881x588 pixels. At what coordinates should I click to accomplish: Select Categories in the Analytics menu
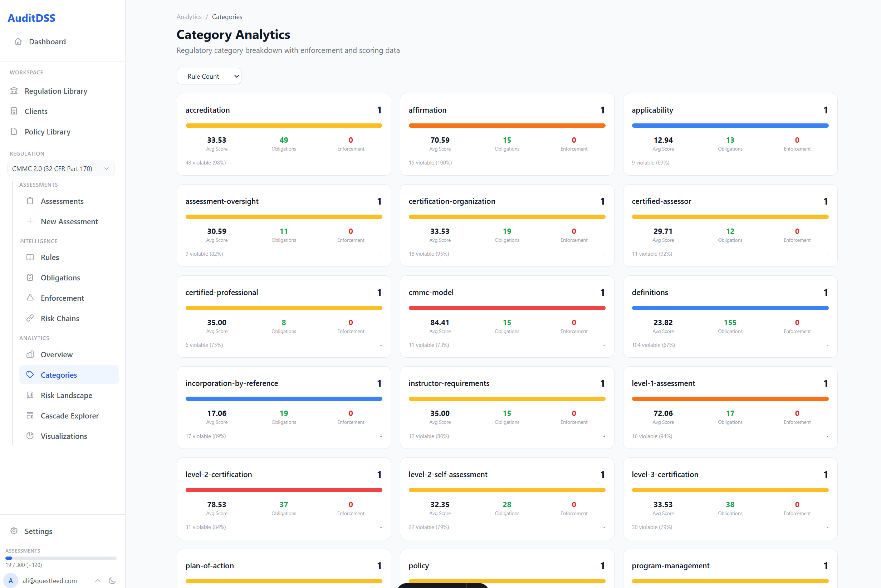(x=59, y=374)
